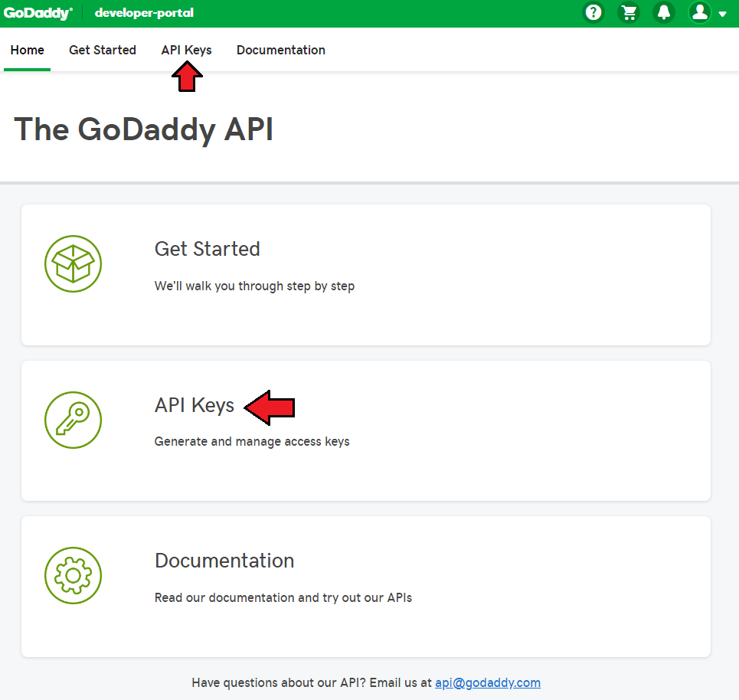The image size is (739, 700).
Task: Click the open box Get Started icon
Action: point(73,264)
